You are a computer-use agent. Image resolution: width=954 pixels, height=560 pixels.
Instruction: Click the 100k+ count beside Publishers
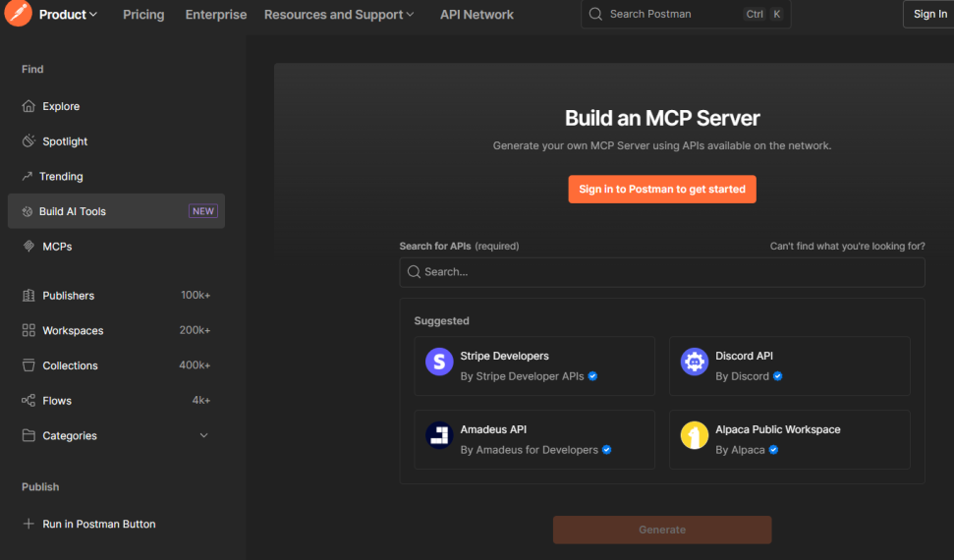tap(196, 295)
